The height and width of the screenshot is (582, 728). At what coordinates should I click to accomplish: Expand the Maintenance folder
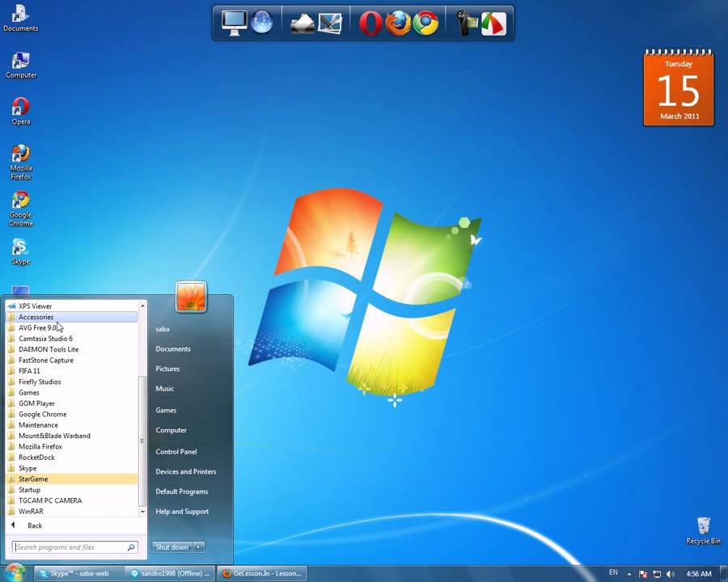click(x=72, y=424)
